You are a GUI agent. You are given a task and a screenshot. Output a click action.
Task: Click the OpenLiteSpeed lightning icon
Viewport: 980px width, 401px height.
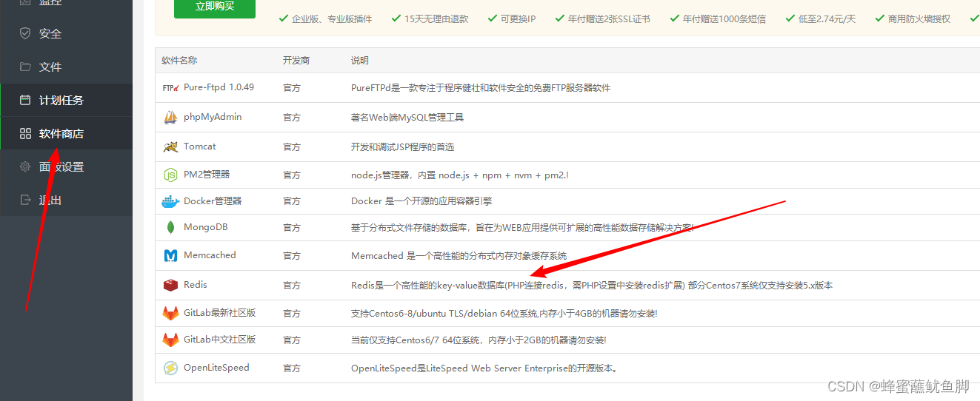170,368
